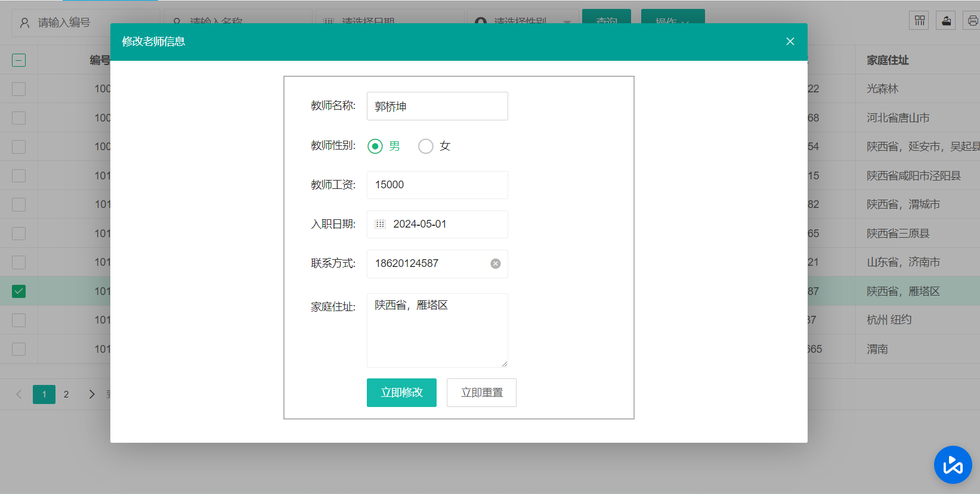Viewport: 980px width, 494px height.
Task: Click the cell 杭州 纽约
Action: click(889, 320)
